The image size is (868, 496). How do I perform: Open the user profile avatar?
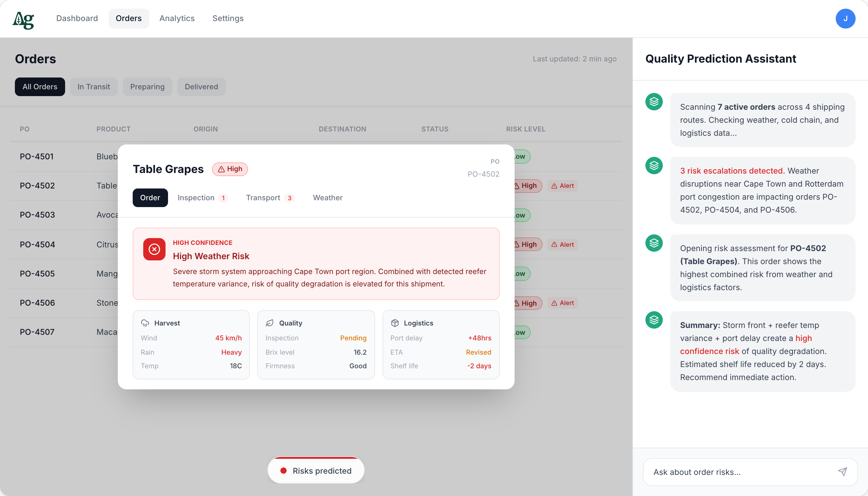tap(845, 18)
